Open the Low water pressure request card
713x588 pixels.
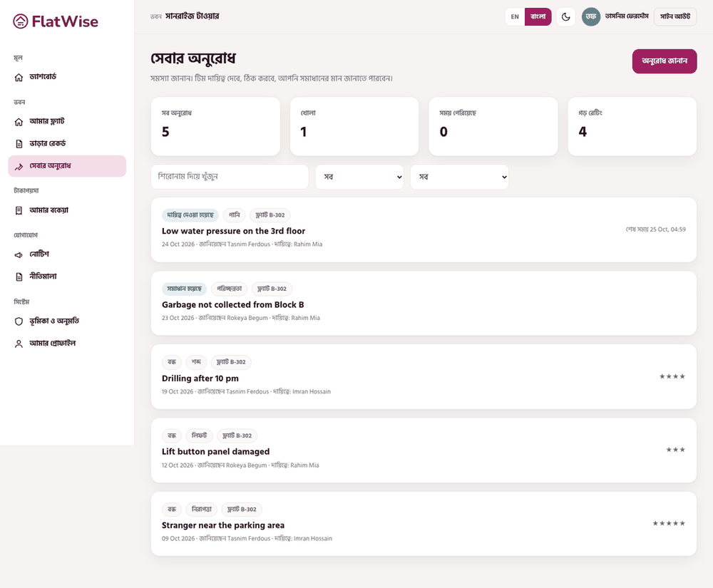(x=424, y=229)
